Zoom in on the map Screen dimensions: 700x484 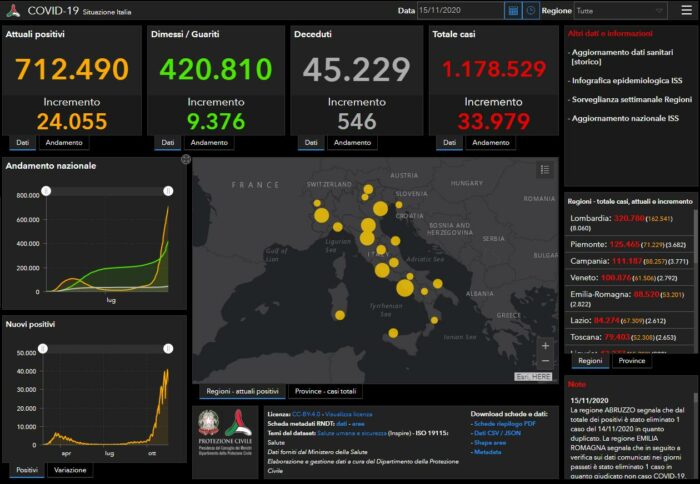(x=545, y=345)
